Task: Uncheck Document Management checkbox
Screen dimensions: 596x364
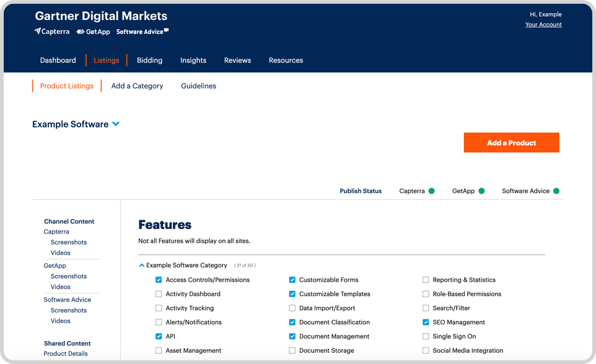Action: point(292,336)
